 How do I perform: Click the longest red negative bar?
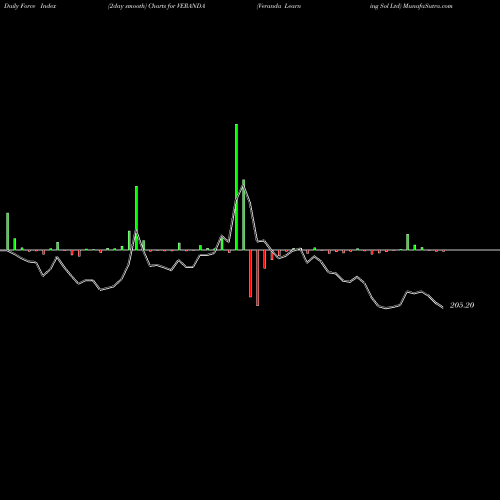[257, 278]
